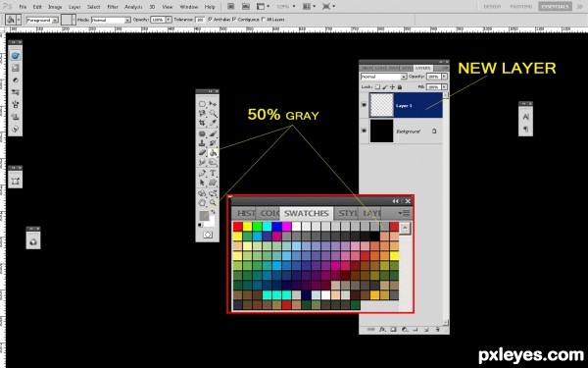Select the Quick Selection wand tool
588x368 pixels.
click(213, 114)
